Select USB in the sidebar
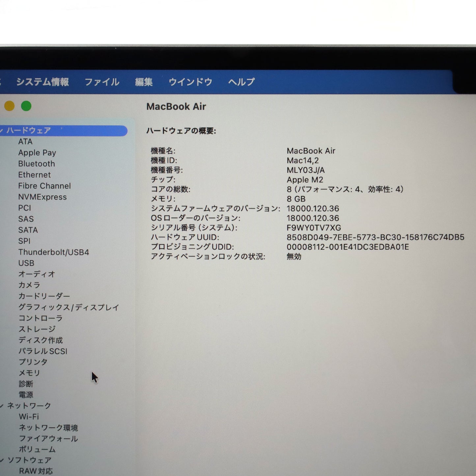This screenshot has width=476, height=476. pos(26,263)
